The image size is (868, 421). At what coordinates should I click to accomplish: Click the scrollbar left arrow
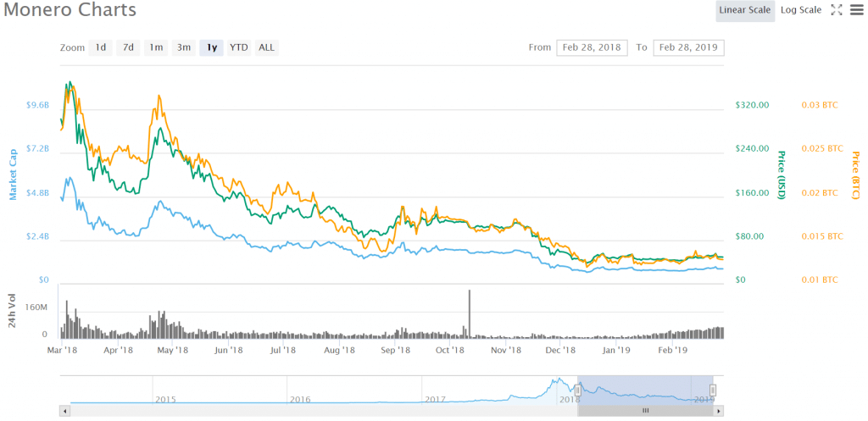tap(65, 411)
